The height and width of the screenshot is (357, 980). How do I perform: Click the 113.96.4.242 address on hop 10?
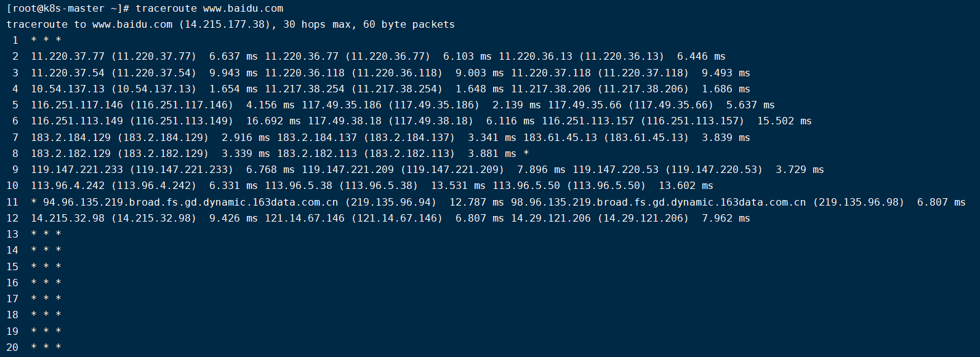click(x=68, y=186)
